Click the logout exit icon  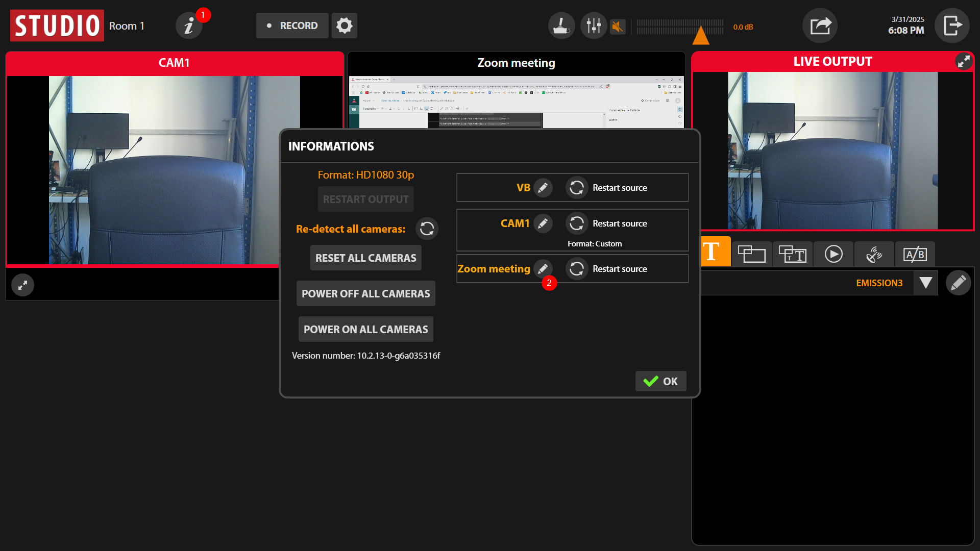[x=952, y=26]
